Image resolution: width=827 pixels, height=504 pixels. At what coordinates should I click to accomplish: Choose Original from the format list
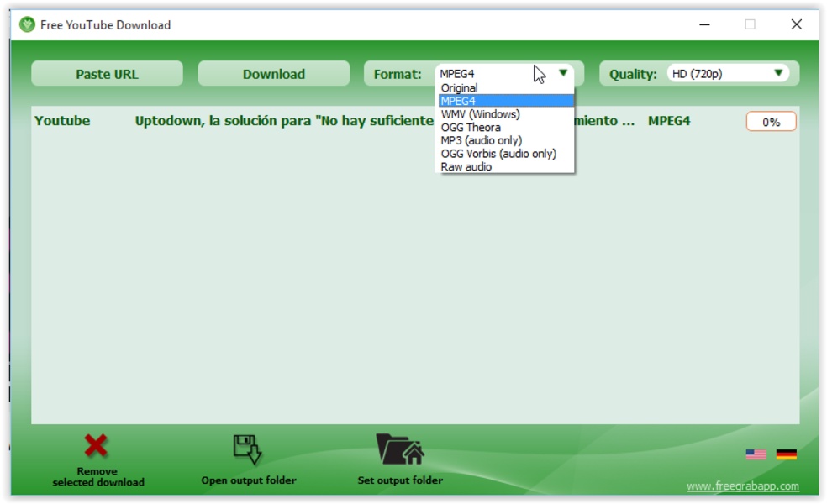[x=506, y=88]
